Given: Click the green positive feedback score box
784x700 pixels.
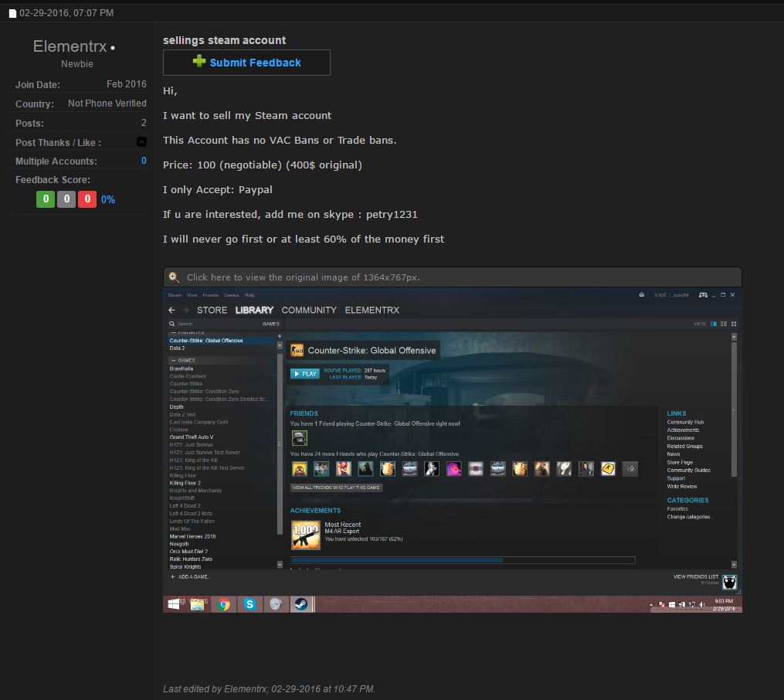Looking at the screenshot, I should (x=46, y=199).
